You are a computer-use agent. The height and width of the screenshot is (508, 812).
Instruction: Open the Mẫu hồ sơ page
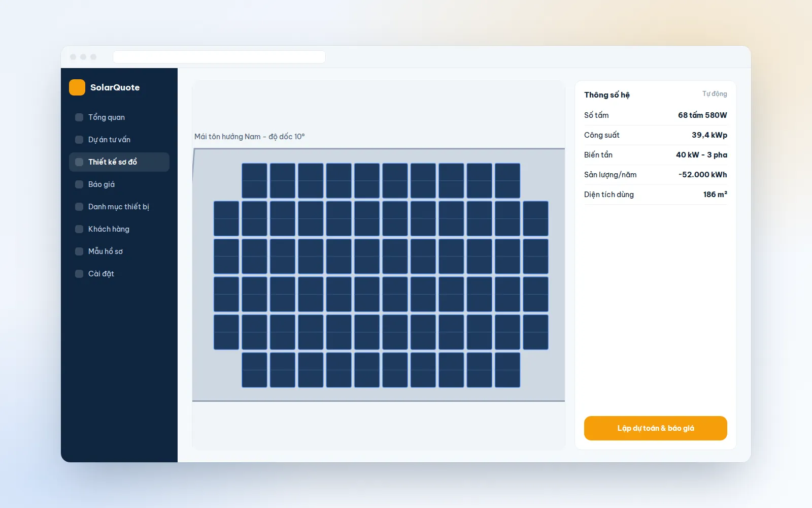click(x=119, y=251)
